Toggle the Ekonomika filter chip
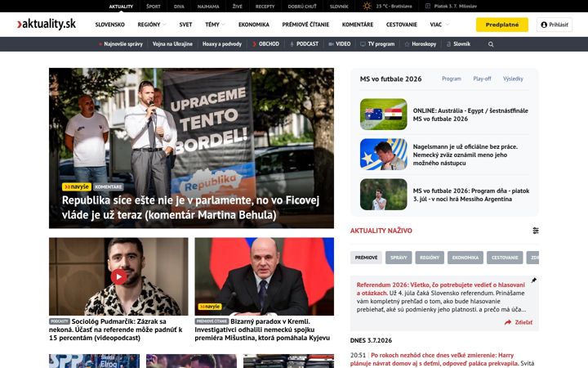 [465, 258]
